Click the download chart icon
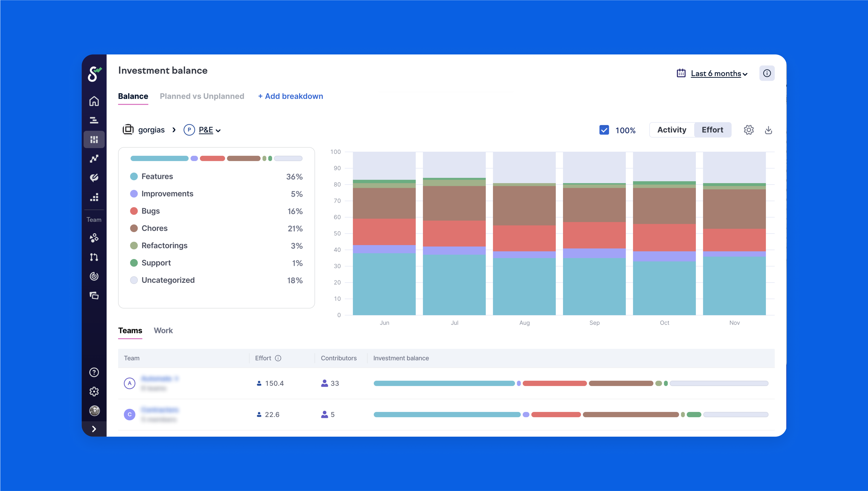This screenshot has height=491, width=868. point(768,130)
